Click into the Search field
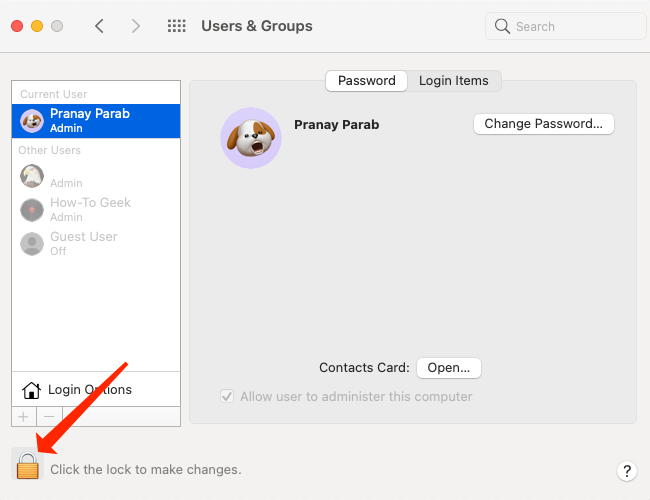 565,26
